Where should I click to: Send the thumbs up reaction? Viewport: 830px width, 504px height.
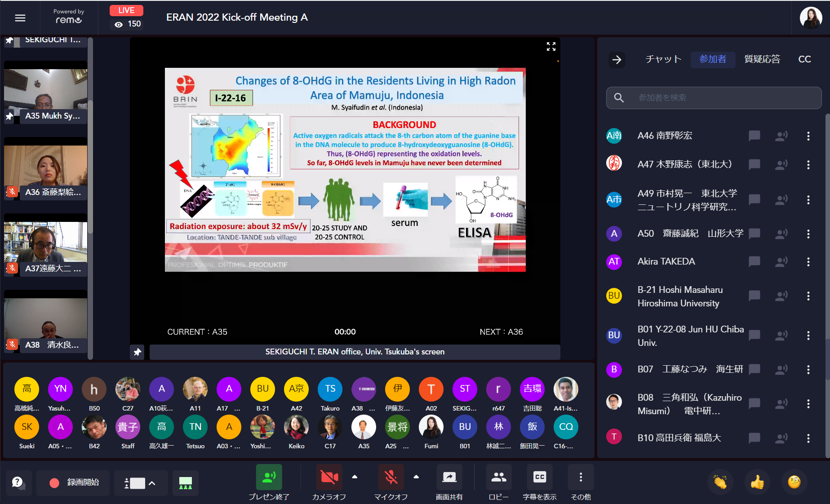coord(757,482)
